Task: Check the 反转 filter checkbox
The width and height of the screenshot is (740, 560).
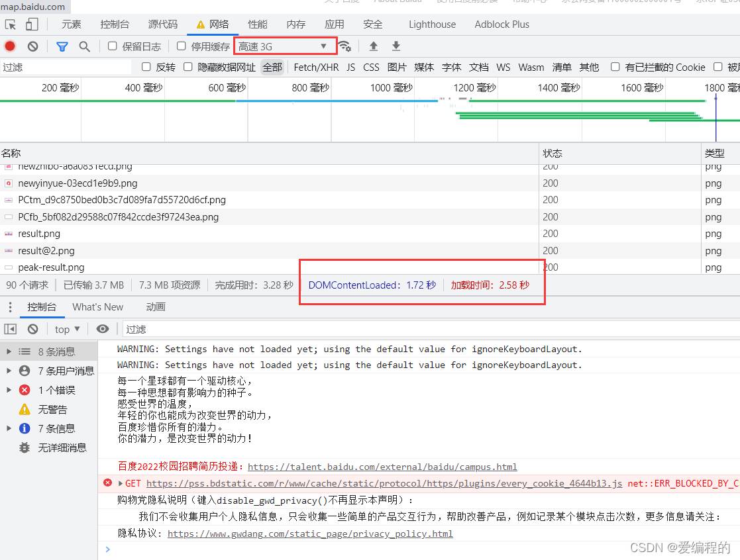Action: 146,67
